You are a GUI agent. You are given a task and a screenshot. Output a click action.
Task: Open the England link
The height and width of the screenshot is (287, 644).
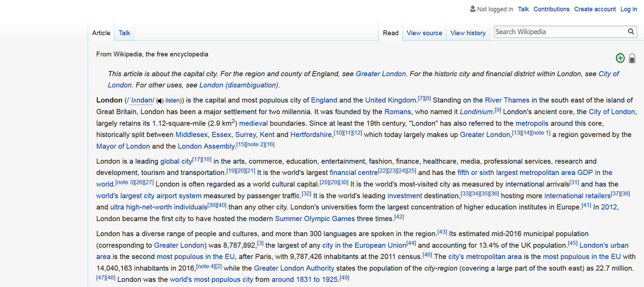(x=324, y=100)
